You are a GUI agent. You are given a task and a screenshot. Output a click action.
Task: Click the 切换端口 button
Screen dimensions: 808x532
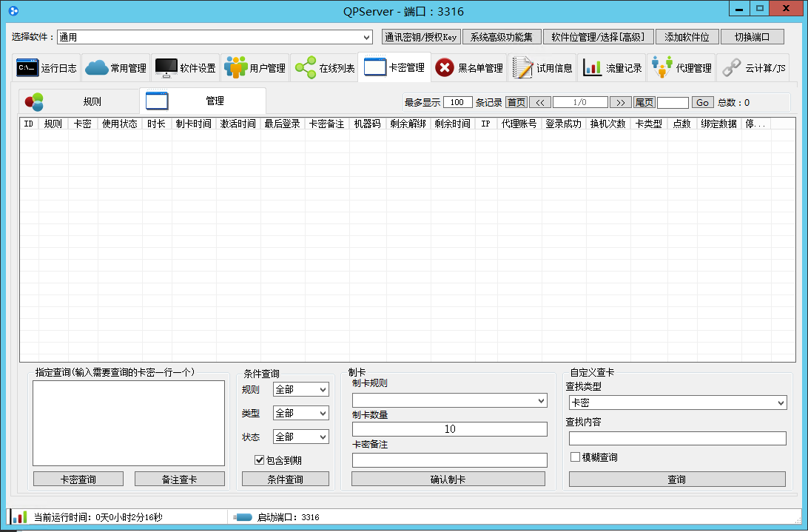pos(752,37)
